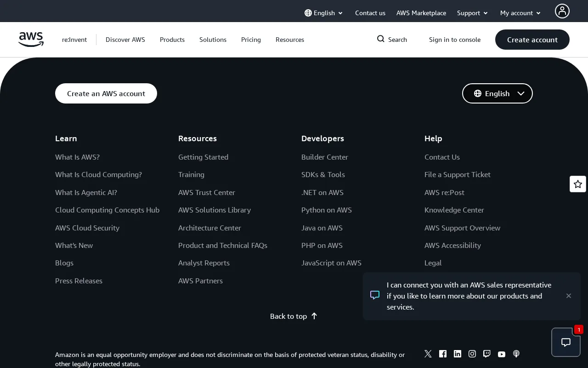Open File a Support Ticket link
This screenshot has height=368, width=588.
(458, 174)
